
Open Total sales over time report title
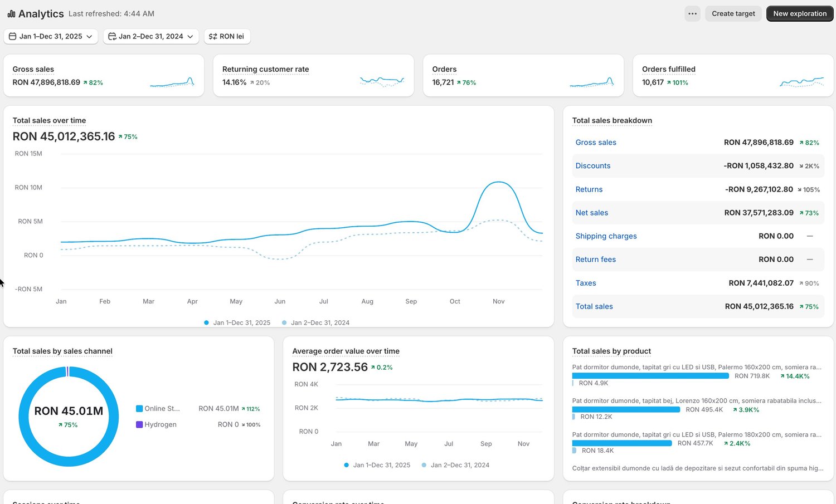(x=49, y=120)
